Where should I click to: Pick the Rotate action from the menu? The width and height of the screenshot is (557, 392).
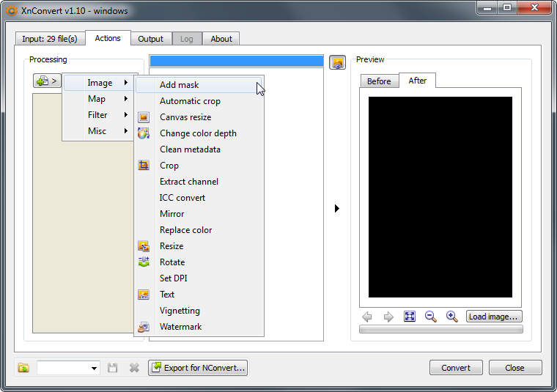coord(172,262)
